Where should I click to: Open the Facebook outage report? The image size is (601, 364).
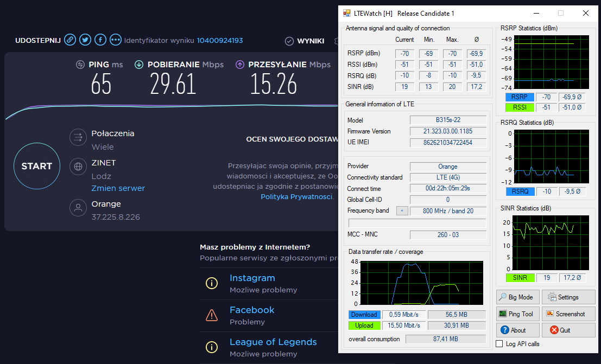coord(252,310)
